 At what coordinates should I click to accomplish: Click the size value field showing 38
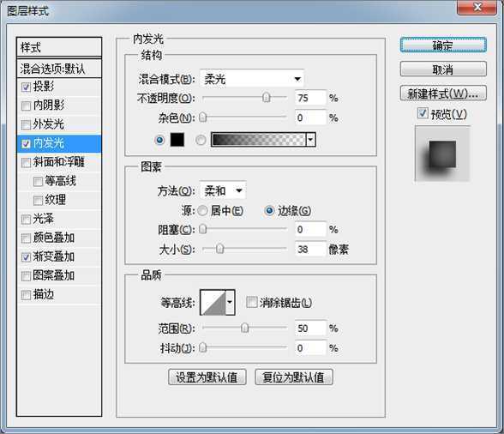pos(310,249)
